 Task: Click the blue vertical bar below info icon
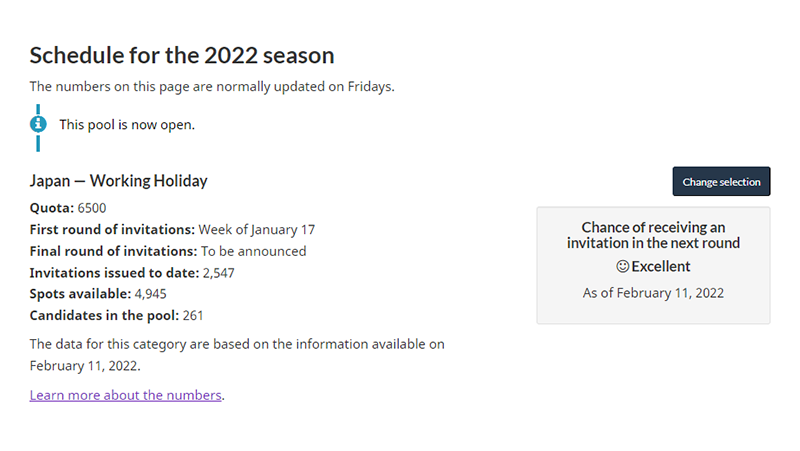click(x=38, y=143)
